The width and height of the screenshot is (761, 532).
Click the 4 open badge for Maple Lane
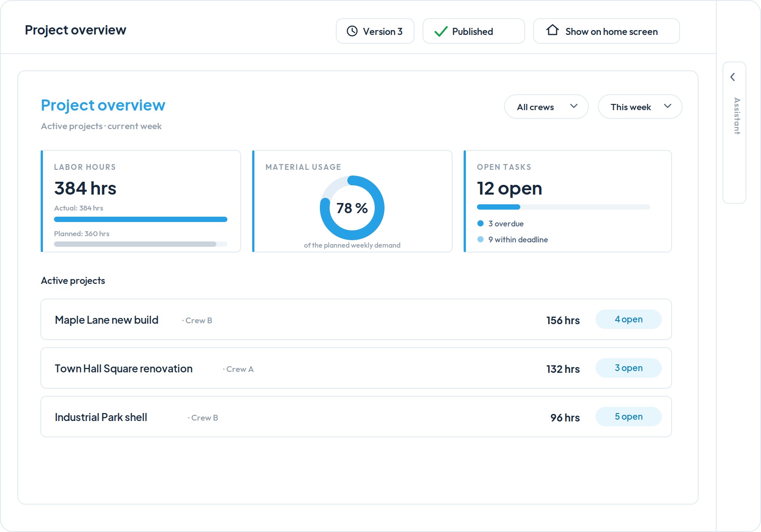tap(629, 319)
